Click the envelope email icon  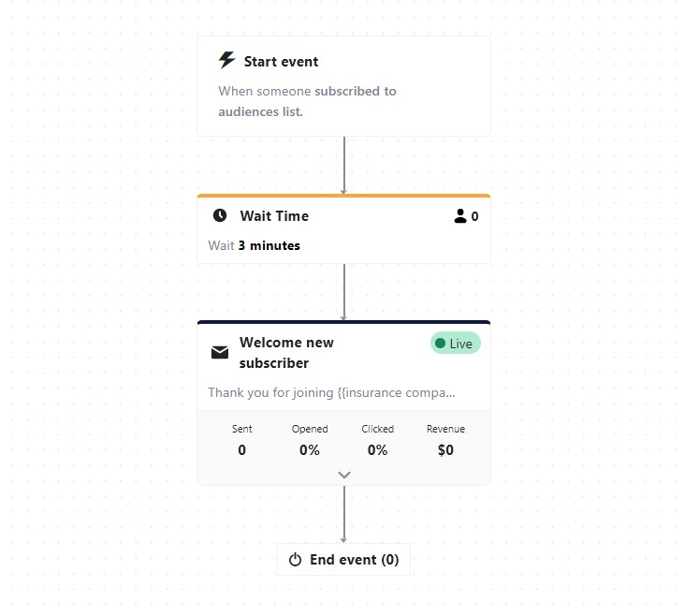220,353
